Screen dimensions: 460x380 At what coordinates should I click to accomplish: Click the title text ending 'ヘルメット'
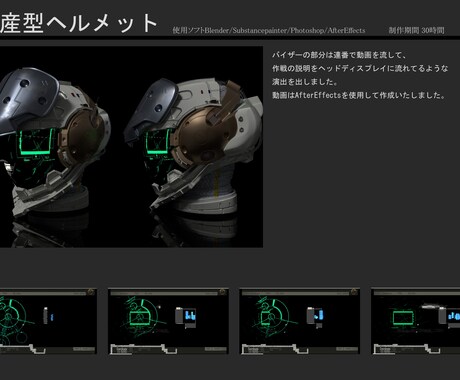coord(79,23)
